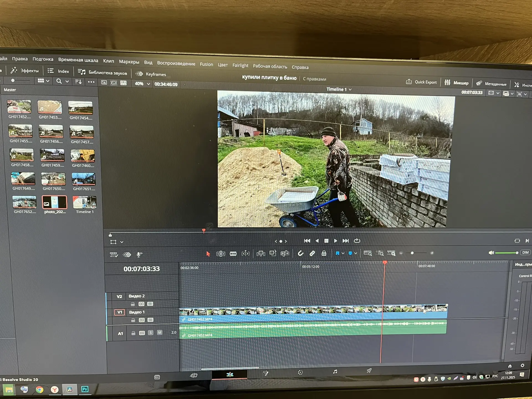Toggle the Snapping magnet icon
This screenshot has height=399, width=532.
[x=300, y=253]
